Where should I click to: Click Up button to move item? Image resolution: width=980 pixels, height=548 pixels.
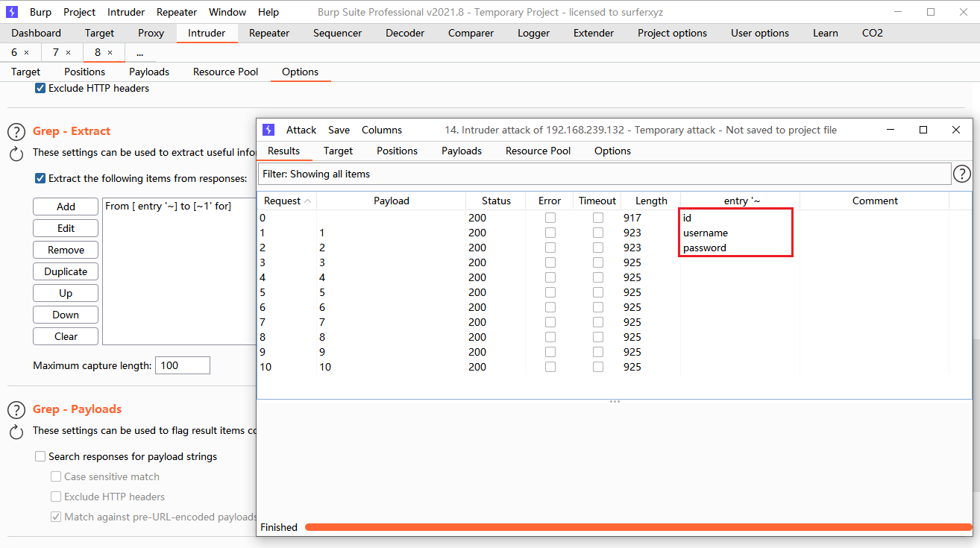(66, 293)
